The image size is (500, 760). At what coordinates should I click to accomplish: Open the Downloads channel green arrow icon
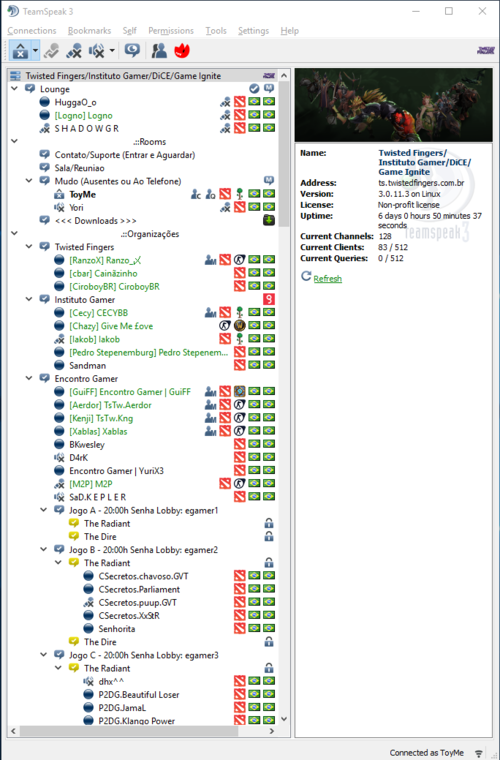point(269,221)
